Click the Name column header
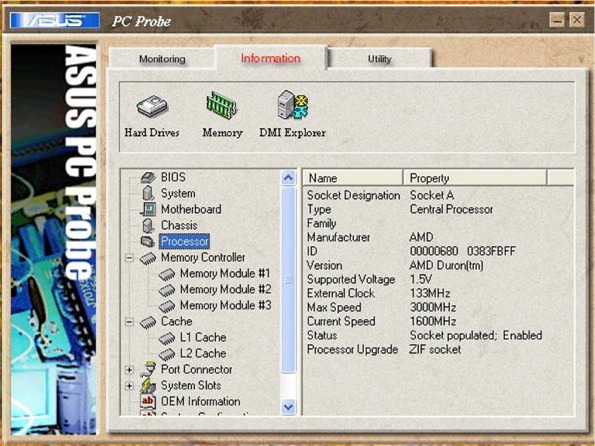The width and height of the screenshot is (595, 446). [353, 178]
